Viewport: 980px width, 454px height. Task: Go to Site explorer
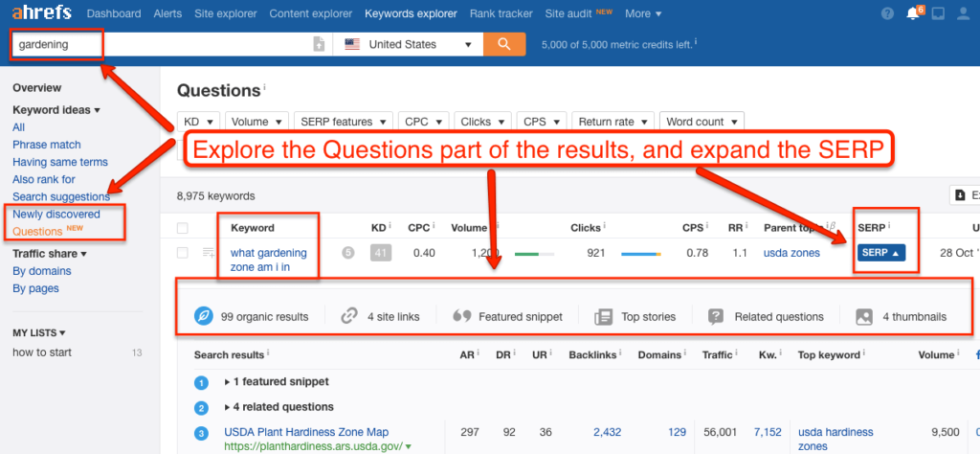tap(226, 13)
